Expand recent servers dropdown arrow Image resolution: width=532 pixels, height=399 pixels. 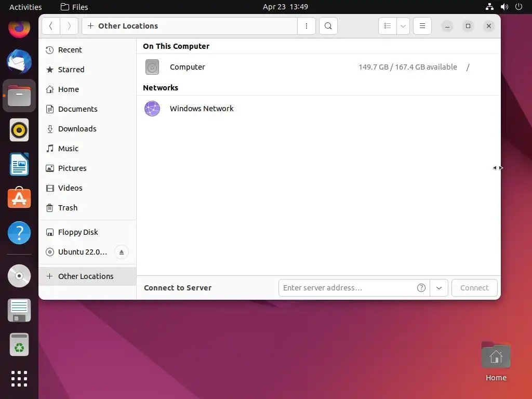coord(439,288)
